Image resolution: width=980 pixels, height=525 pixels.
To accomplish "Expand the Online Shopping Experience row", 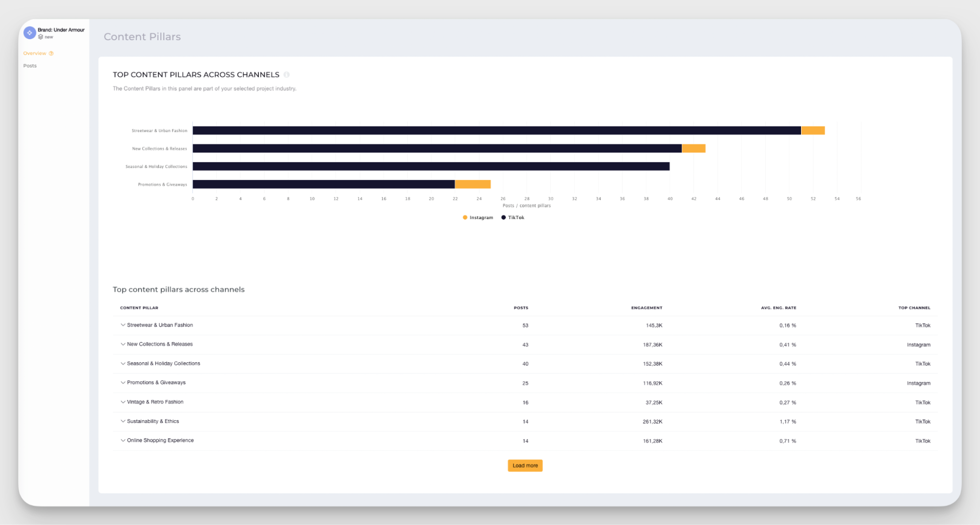I will click(x=122, y=440).
